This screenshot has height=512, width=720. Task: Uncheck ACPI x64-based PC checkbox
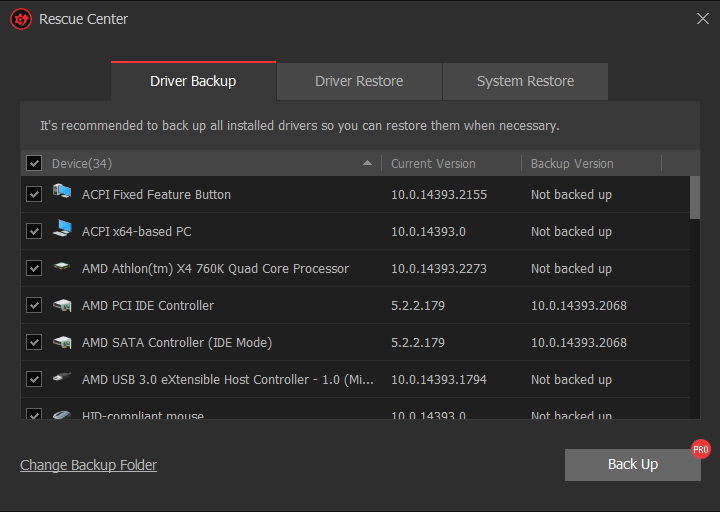pyautogui.click(x=34, y=231)
